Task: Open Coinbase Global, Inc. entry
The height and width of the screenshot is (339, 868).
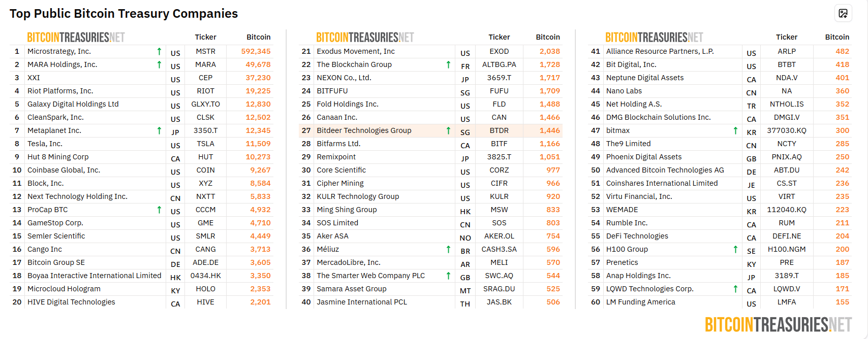Action: (64, 170)
